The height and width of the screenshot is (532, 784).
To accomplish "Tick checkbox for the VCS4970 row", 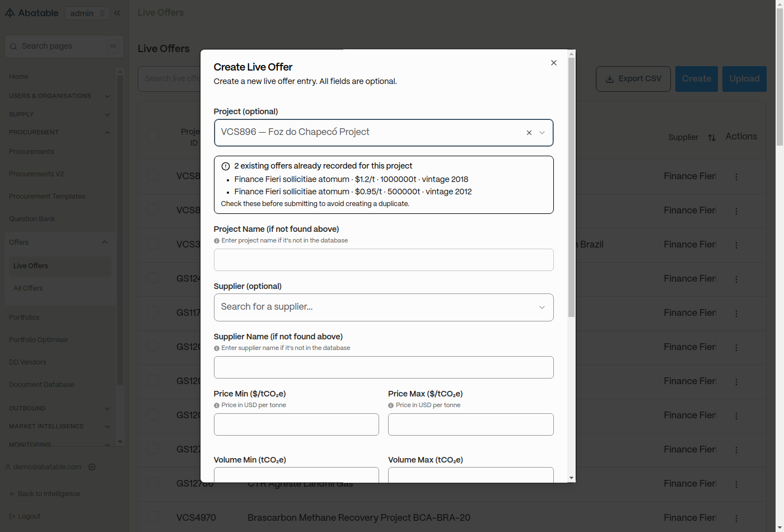I will (153, 517).
